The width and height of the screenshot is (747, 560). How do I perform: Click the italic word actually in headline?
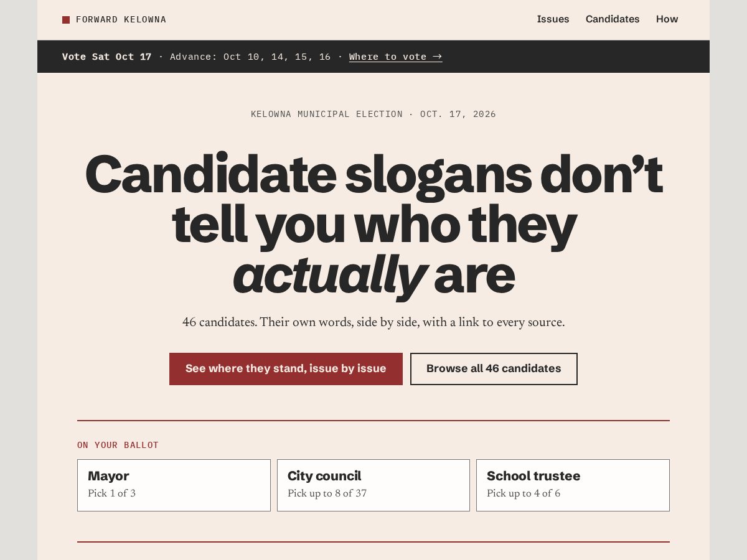(330, 274)
